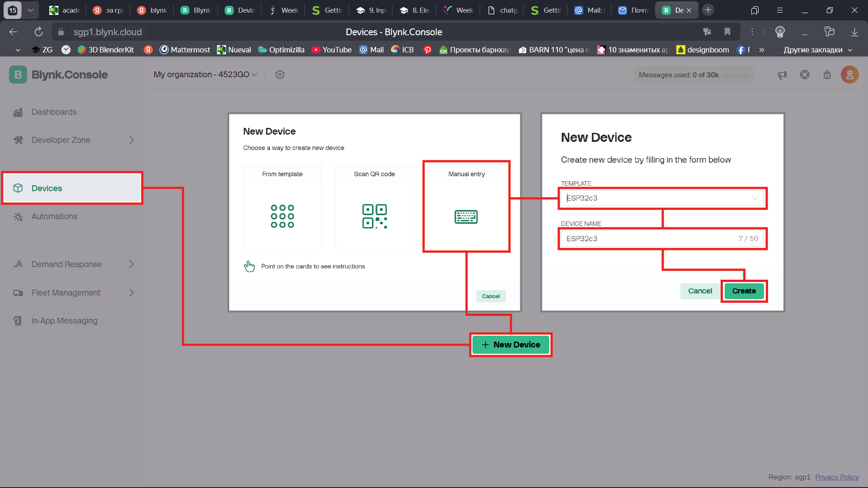Screen dimensions: 868x488
Task: Click the From template dots icon
Action: click(x=283, y=216)
